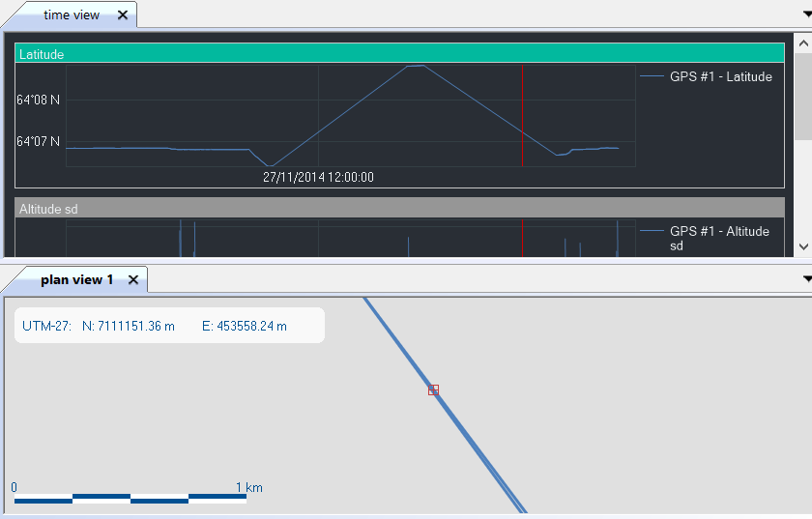
Task: Switch to the time view tab
Action: (x=71, y=14)
